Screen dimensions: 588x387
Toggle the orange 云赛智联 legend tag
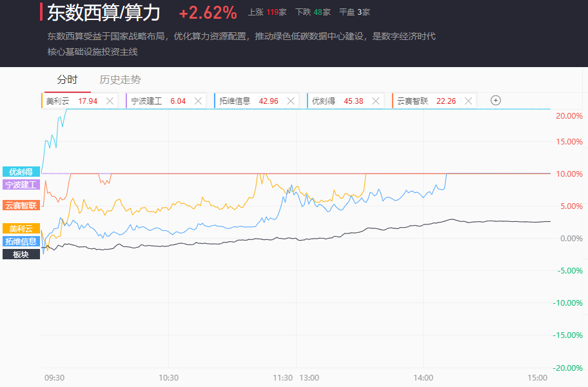21,205
